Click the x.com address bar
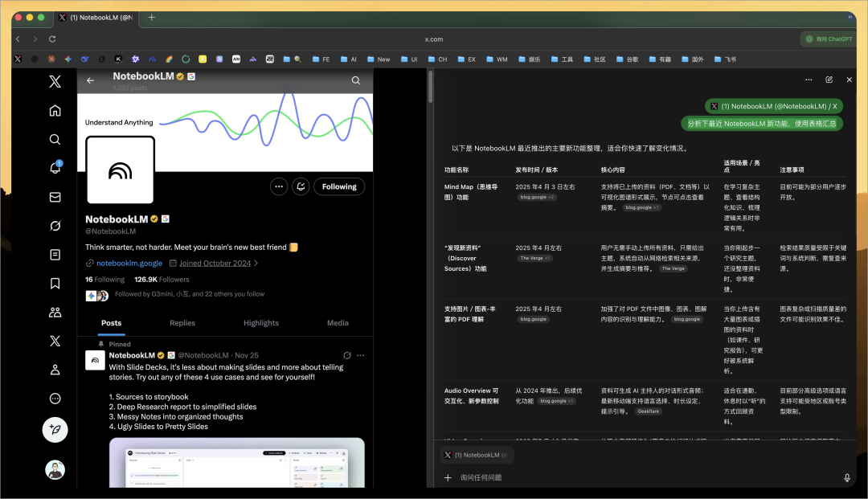868x499 pixels. pyautogui.click(x=434, y=39)
